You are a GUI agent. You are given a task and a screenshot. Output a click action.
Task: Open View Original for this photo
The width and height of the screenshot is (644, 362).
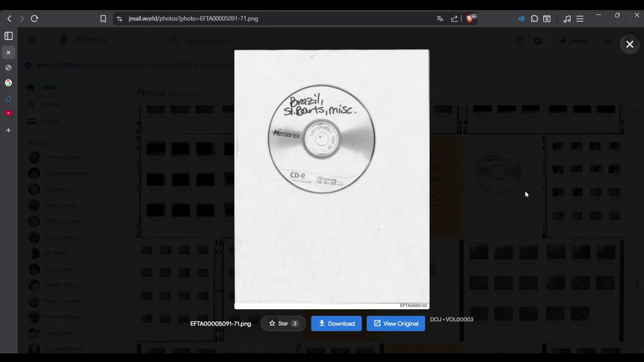tap(396, 323)
